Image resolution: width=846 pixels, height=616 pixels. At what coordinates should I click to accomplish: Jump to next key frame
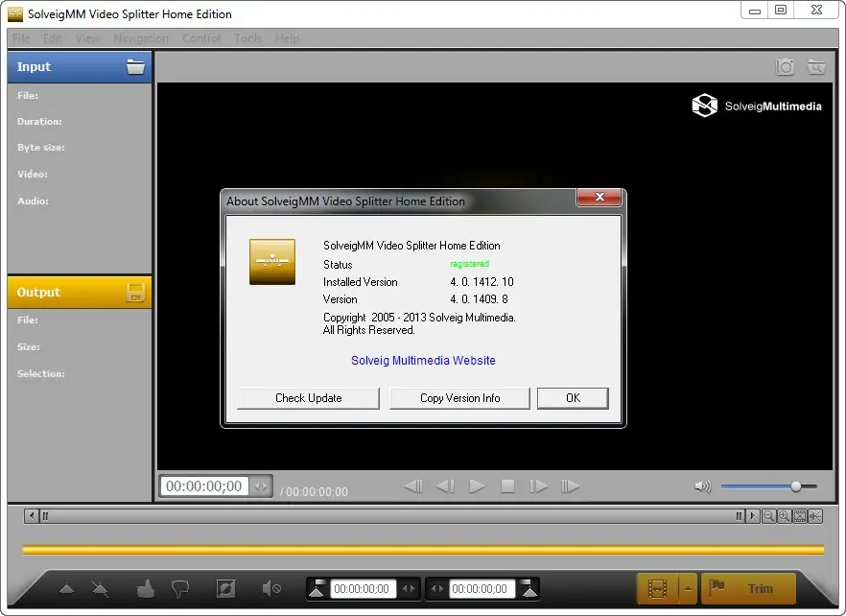pos(571,486)
